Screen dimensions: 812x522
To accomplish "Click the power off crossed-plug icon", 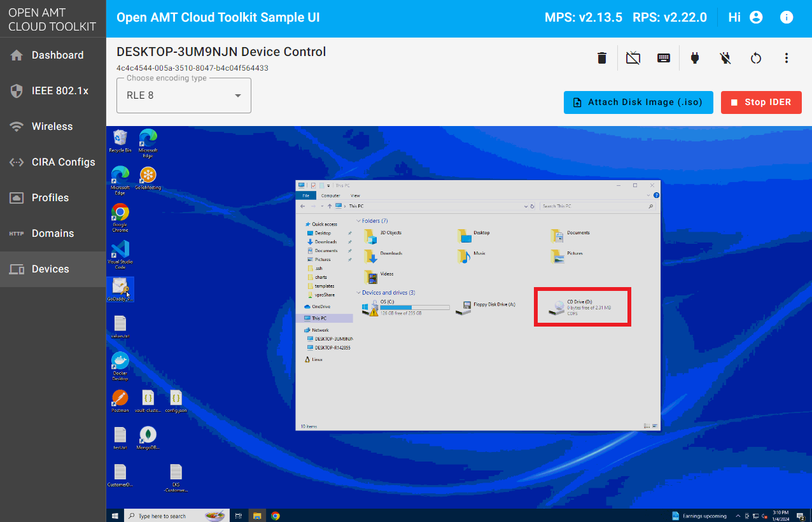I will pos(725,58).
